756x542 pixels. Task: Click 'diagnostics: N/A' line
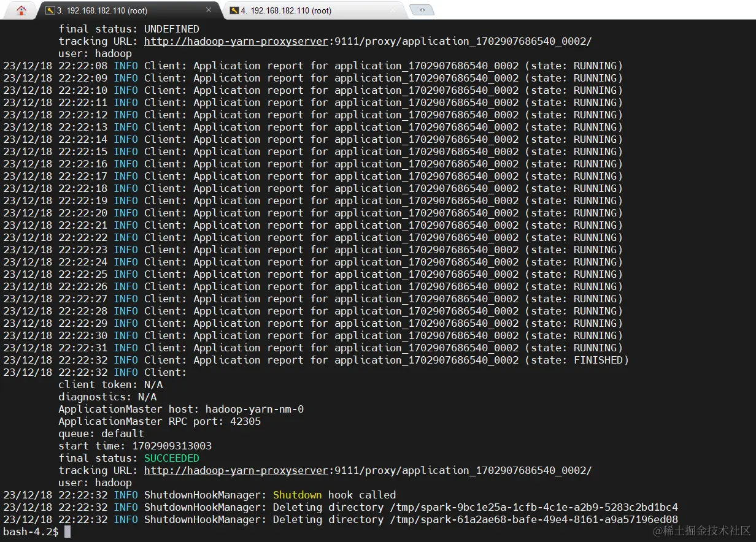107,397
